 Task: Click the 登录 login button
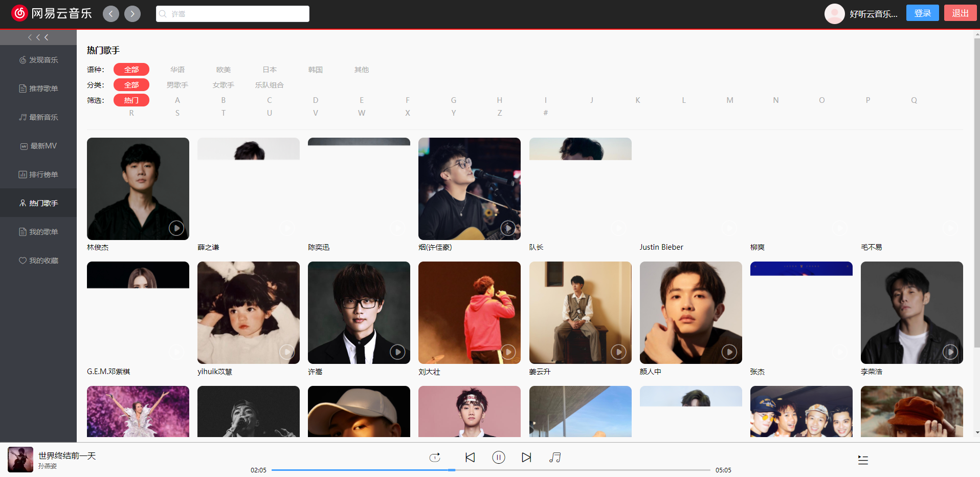click(922, 12)
